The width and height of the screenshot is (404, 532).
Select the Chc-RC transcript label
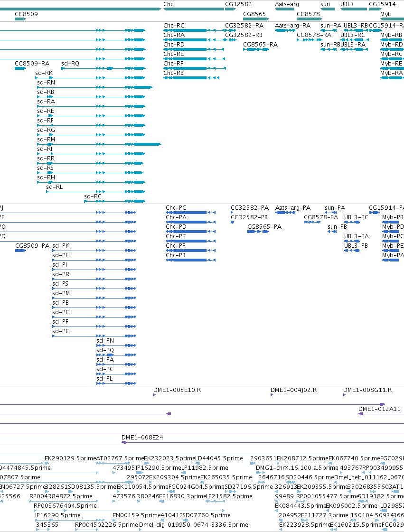174,26
